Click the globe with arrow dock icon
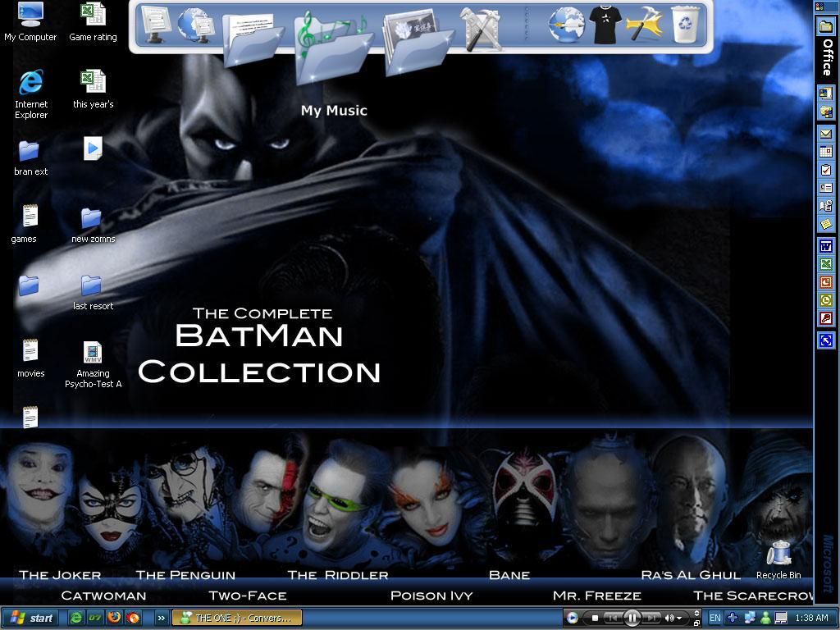Image resolution: width=840 pixels, height=630 pixels. click(x=566, y=24)
